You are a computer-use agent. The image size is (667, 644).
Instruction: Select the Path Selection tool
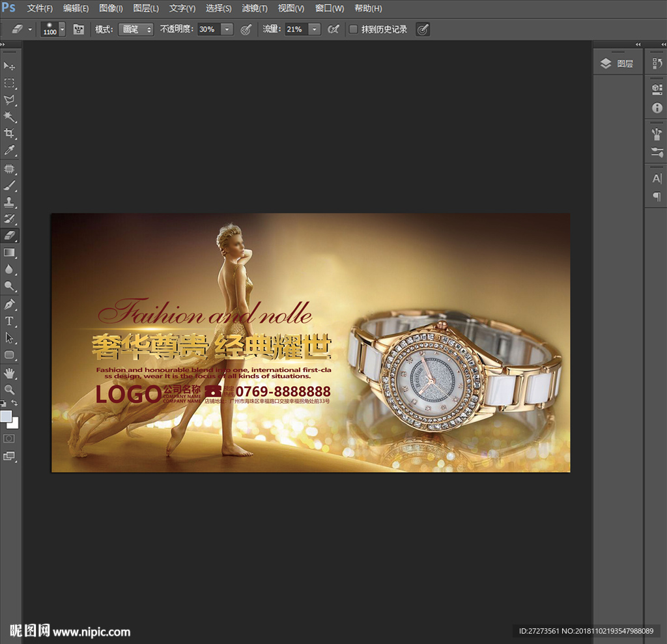pyautogui.click(x=9, y=338)
